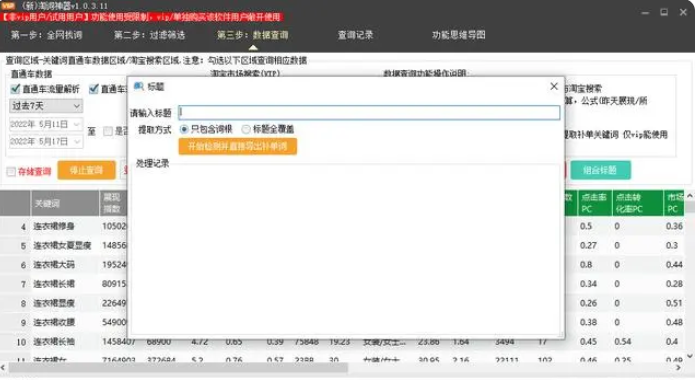Select the row 连衣裙收腰
Screen dimensions: 695x380
click(54, 322)
